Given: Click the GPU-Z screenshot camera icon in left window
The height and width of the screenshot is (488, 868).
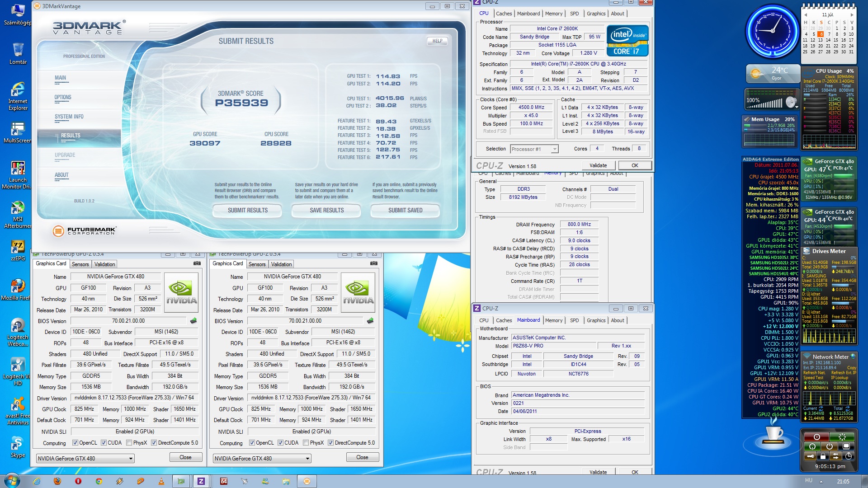Looking at the screenshot, I should (x=197, y=263).
